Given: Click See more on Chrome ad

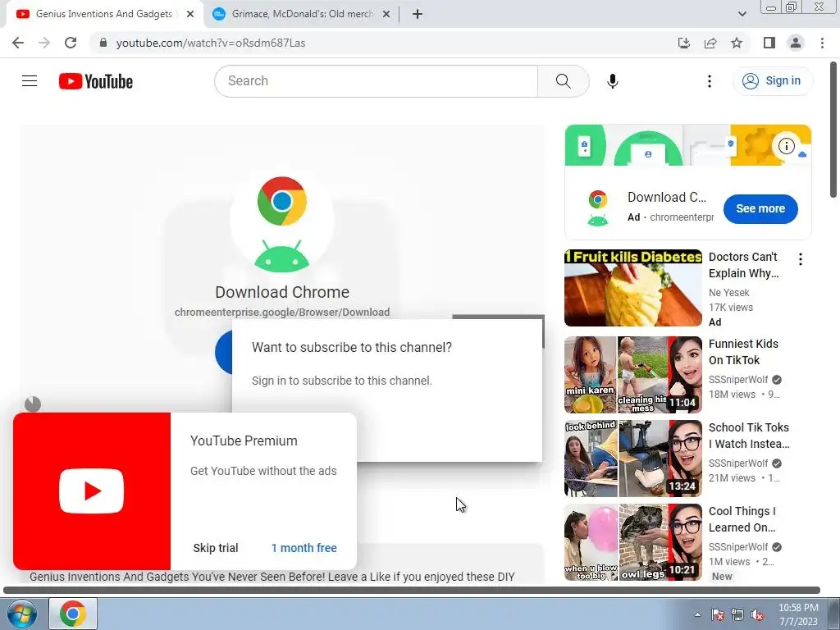Looking at the screenshot, I should point(760,208).
